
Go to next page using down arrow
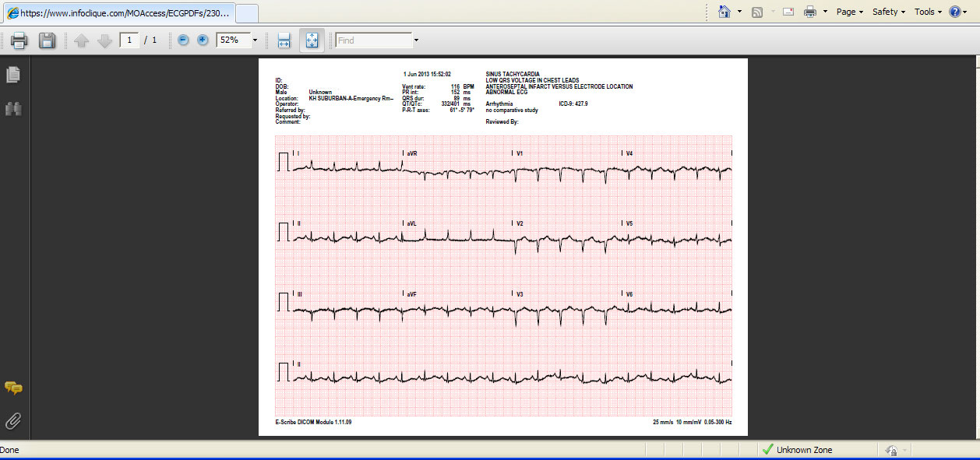pyautogui.click(x=104, y=40)
